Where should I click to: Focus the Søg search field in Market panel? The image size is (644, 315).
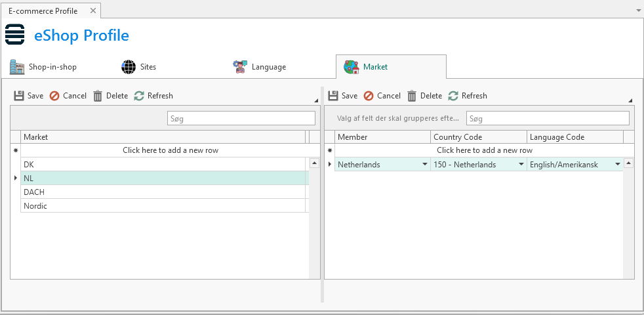(241, 118)
